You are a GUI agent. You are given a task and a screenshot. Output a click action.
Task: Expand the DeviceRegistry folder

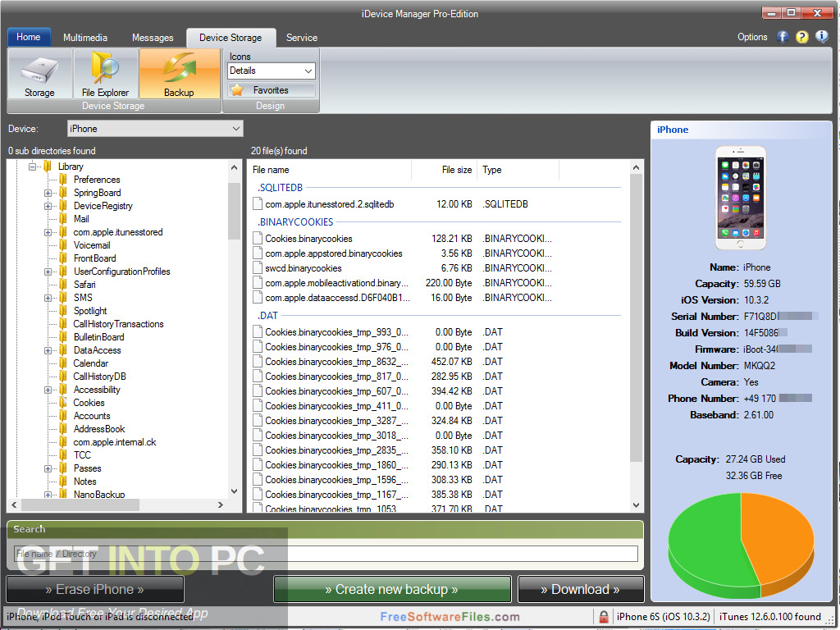pos(48,206)
